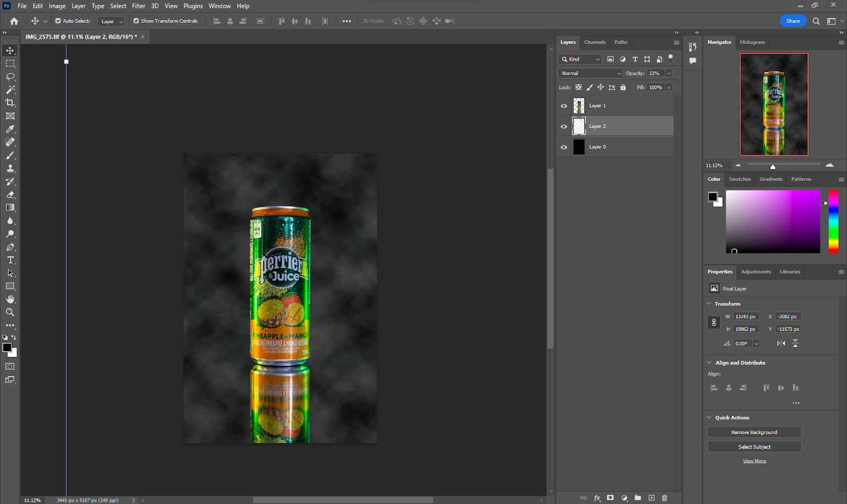Select the Eraser tool
847x504 pixels.
point(10,195)
